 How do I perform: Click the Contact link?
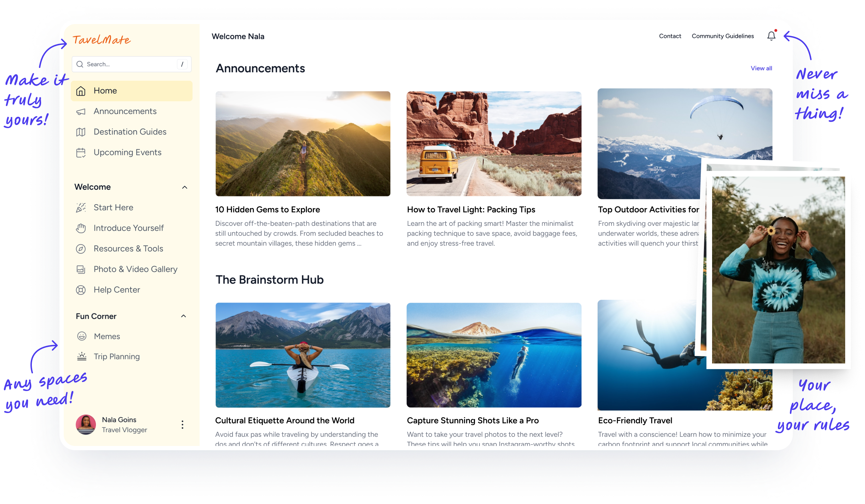point(670,36)
